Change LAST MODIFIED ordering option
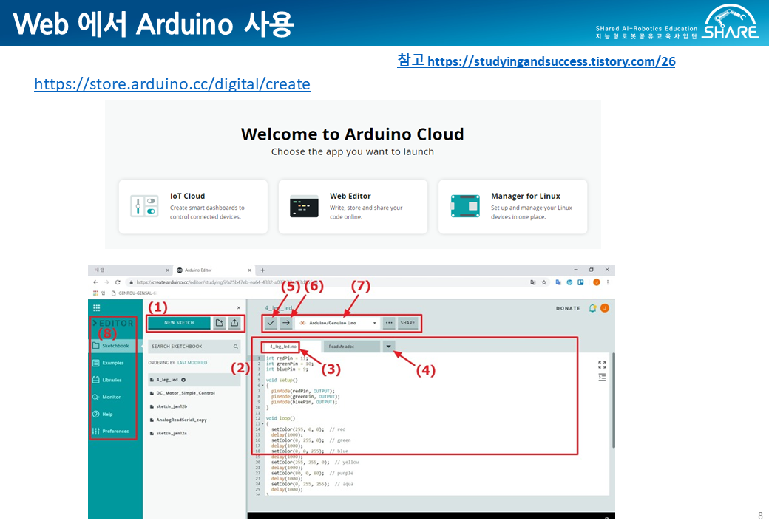This screenshot has height=532, width=769. pyautogui.click(x=192, y=363)
